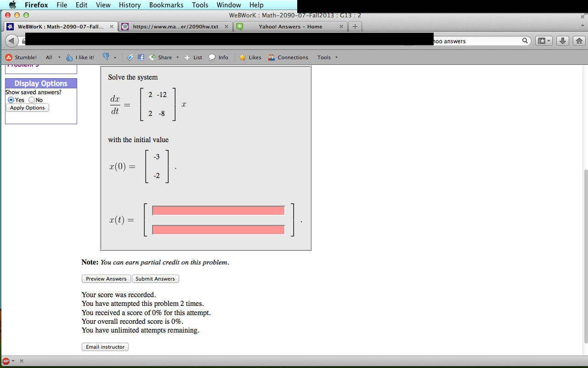
Task: Click the Display Options header
Action: 41,83
